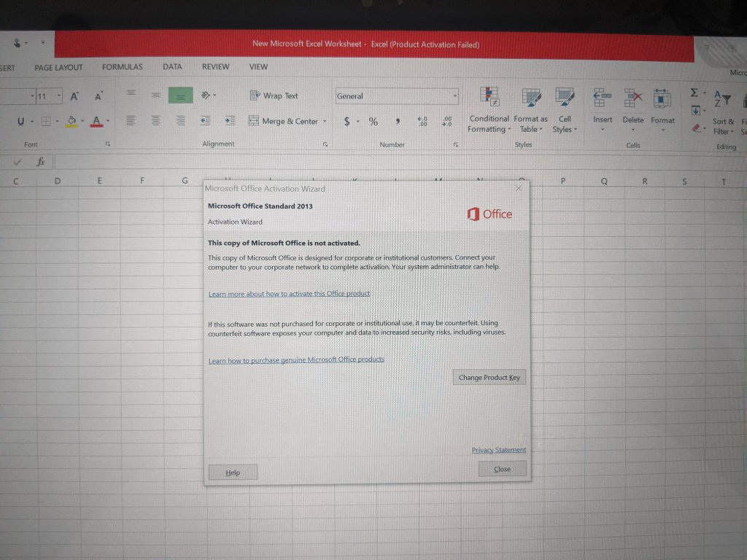Open Format as Table gallery
The width and height of the screenshot is (747, 560).
(531, 110)
